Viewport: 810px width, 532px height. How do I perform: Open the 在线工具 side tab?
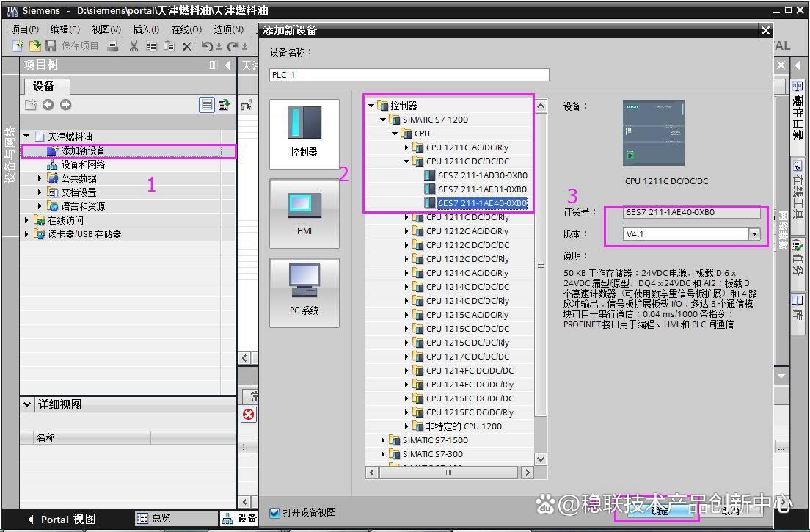(x=798, y=194)
